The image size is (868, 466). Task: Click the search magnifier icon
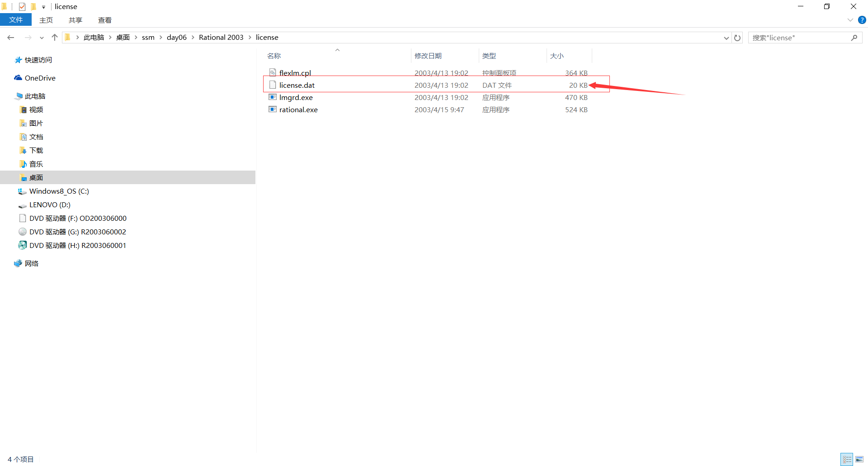coord(854,38)
